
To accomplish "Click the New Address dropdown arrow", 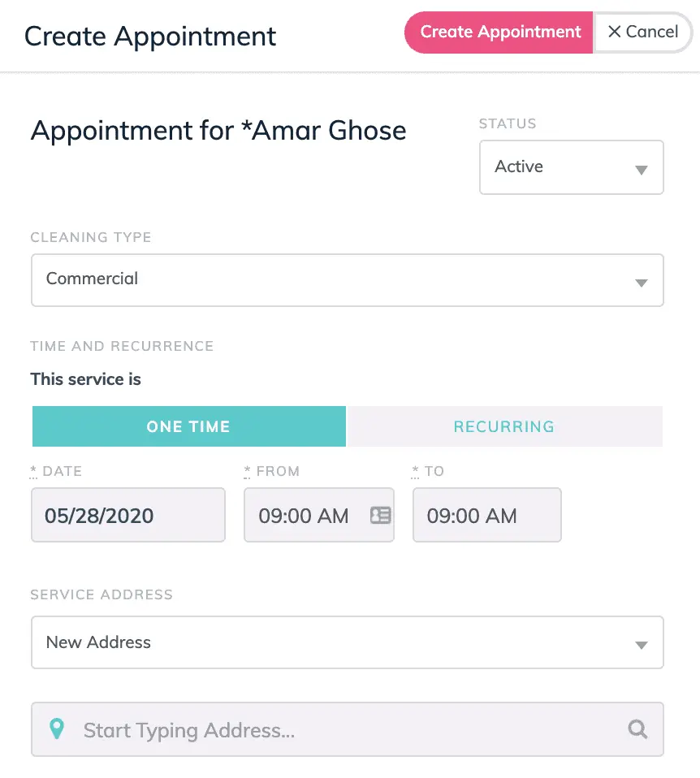I will (x=641, y=646).
